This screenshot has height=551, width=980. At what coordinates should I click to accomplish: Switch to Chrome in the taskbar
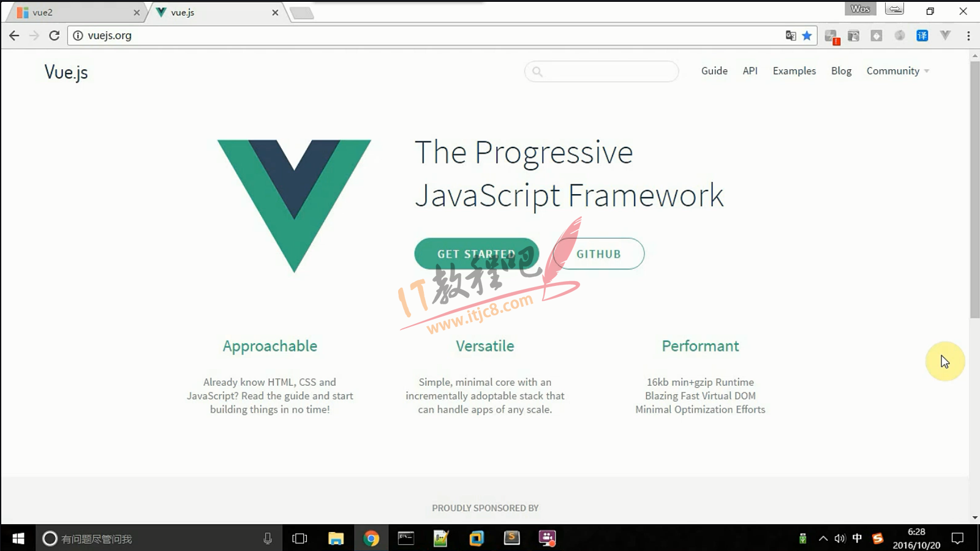coord(371,538)
